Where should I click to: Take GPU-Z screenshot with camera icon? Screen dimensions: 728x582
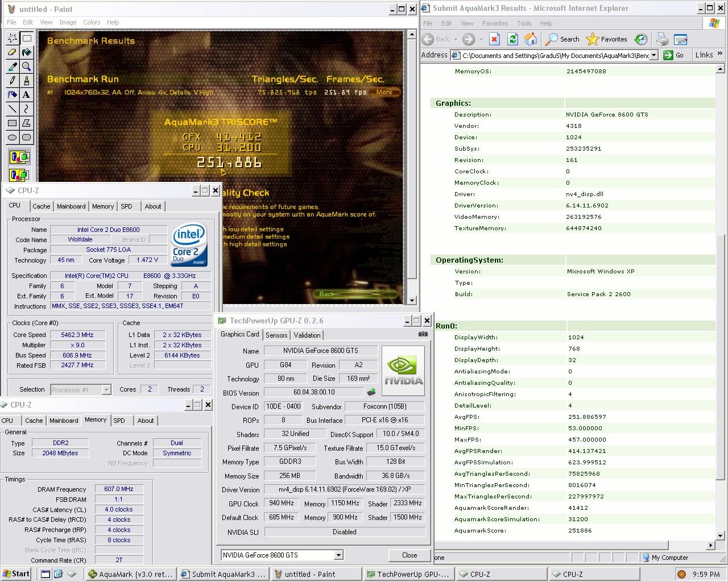[x=423, y=334]
